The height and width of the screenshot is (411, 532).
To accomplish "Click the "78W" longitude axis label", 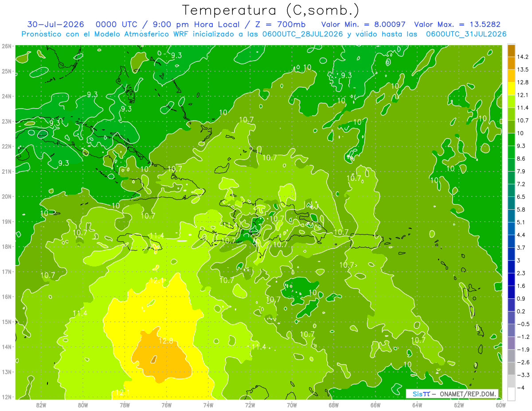I will (x=125, y=405).
